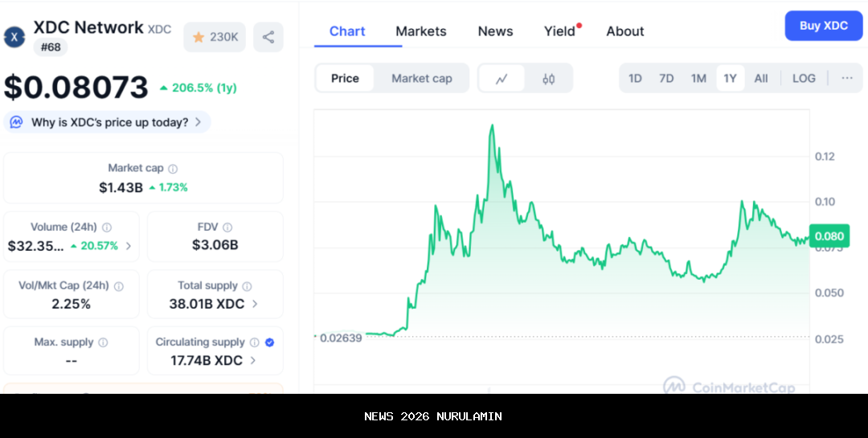868x438 pixels.
Task: Click the XDC Network logo icon
Action: coord(14,37)
